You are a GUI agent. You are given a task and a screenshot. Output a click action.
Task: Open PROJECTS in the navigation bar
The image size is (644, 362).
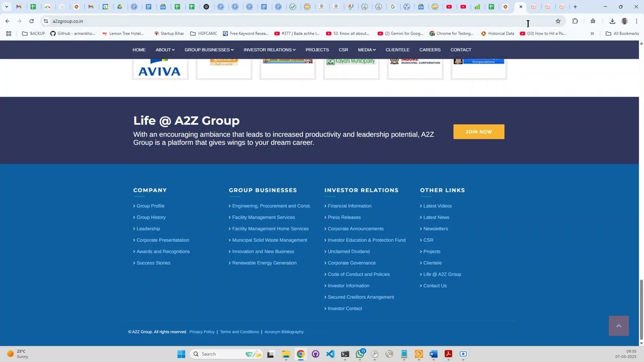point(317,50)
